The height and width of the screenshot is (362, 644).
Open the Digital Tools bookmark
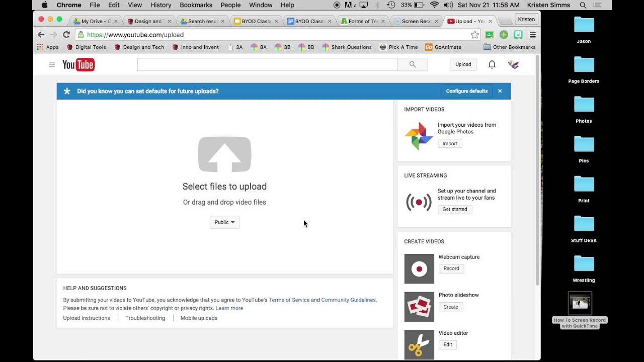point(86,47)
